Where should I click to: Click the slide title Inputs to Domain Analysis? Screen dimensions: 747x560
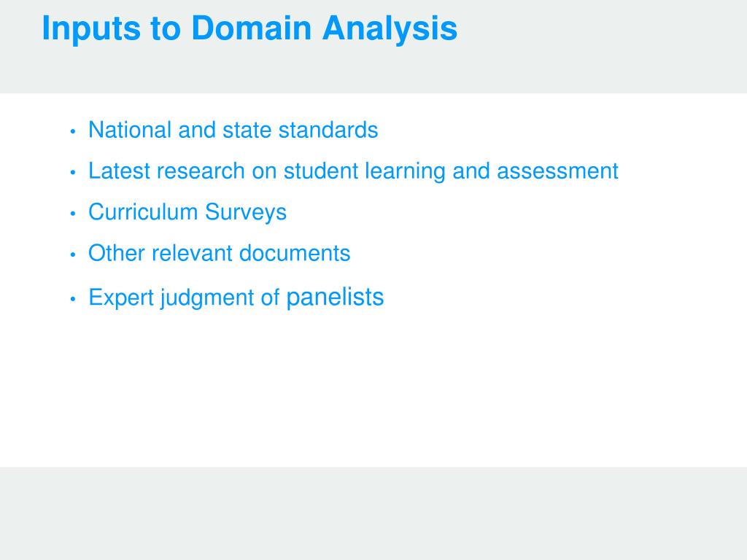[249, 29]
